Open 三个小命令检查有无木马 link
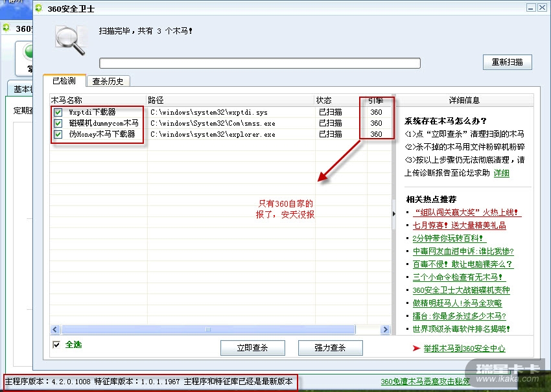The width and height of the screenshot is (551, 392). (x=460, y=277)
